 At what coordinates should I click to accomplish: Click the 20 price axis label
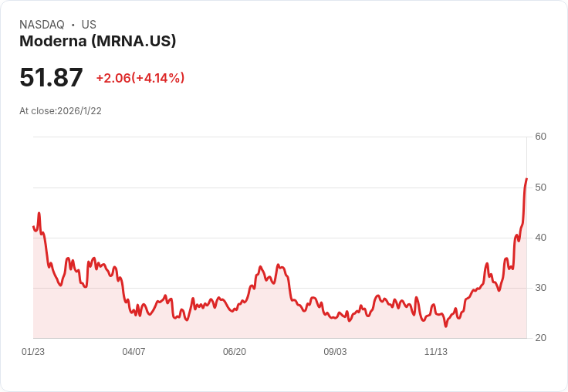click(540, 338)
